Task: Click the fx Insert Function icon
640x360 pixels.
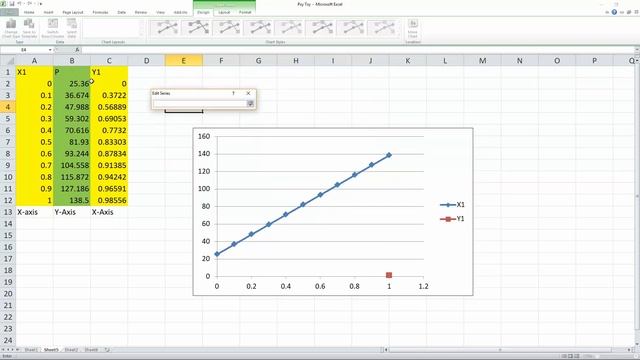Action: [77, 50]
